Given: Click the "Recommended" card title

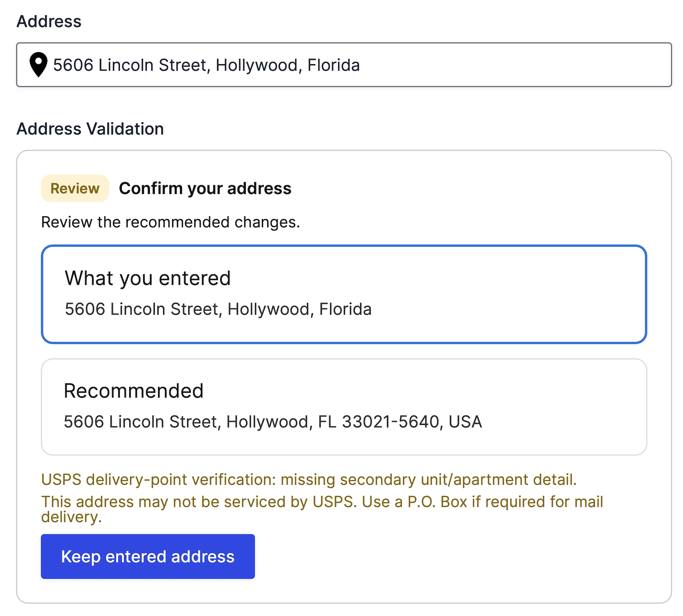Looking at the screenshot, I should click(x=134, y=391).
